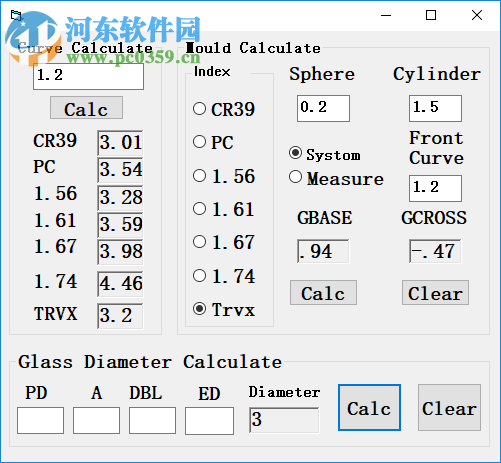Click the GBASE label
The image size is (501, 463).
tap(324, 218)
